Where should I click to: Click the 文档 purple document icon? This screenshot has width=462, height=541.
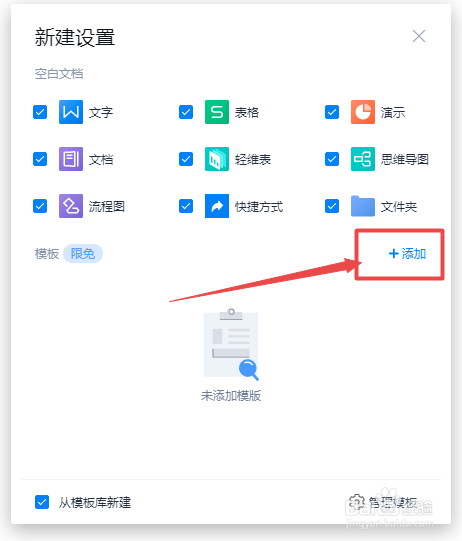[71, 159]
